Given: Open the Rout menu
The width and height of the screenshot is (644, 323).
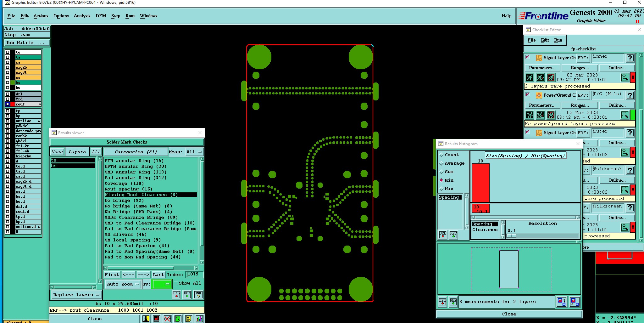Looking at the screenshot, I should 130,16.
